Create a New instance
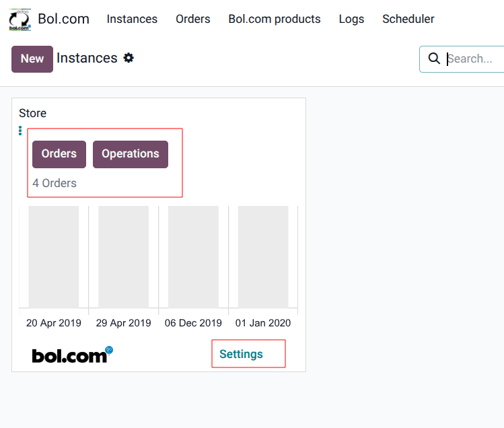Image resolution: width=504 pixels, height=428 pixels. coord(32,59)
